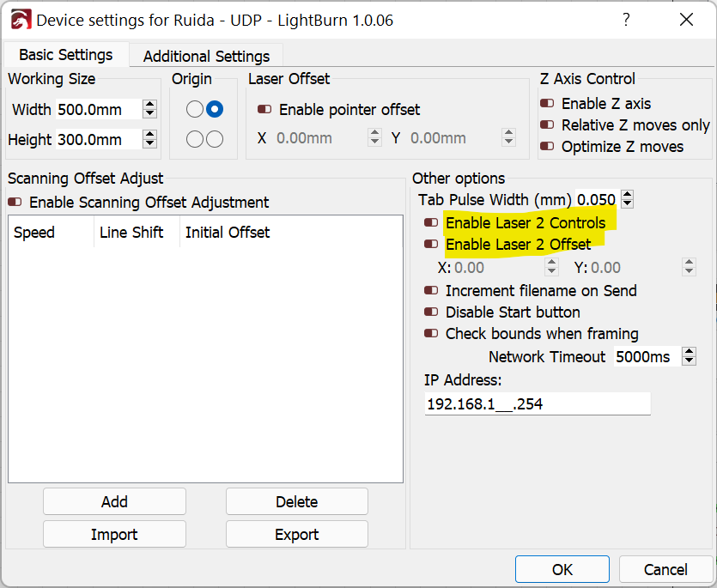Decrease the working size Height value
This screenshot has width=717, height=588.
pos(149,144)
